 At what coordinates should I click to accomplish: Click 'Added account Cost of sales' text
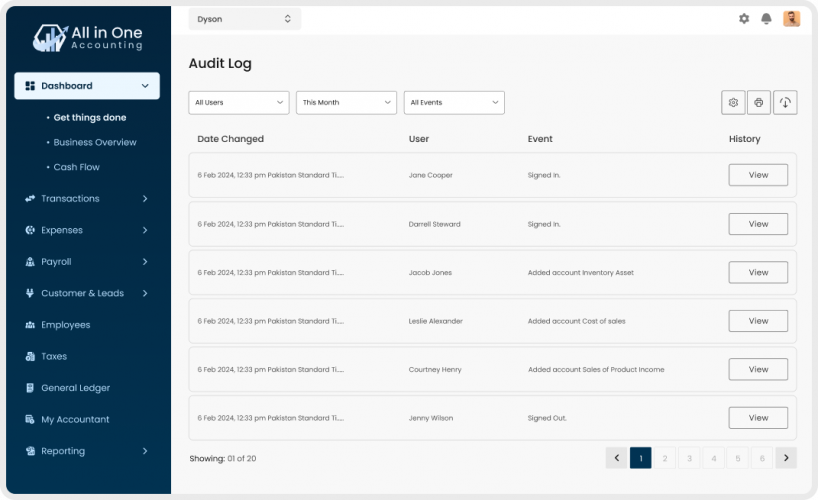coord(576,321)
